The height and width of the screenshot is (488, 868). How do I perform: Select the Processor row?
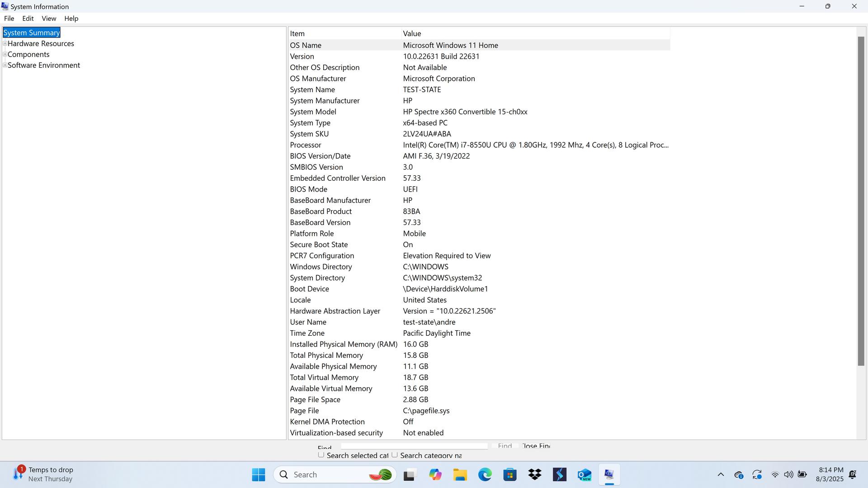coord(479,145)
